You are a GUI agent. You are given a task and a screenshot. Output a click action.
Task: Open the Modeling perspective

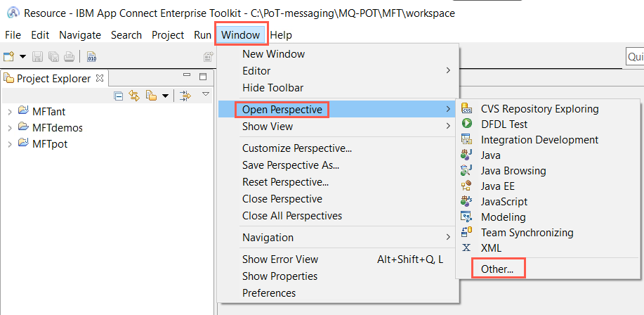click(548, 217)
